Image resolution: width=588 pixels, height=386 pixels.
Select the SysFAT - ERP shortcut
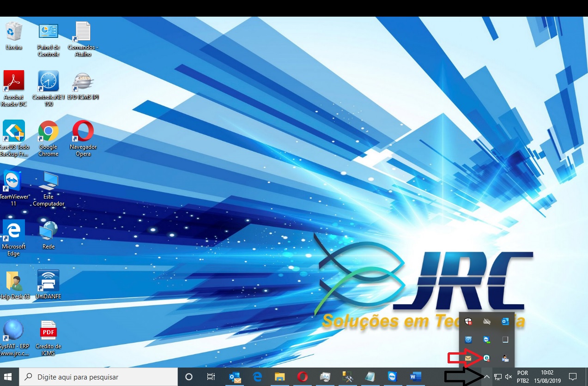coord(13,338)
